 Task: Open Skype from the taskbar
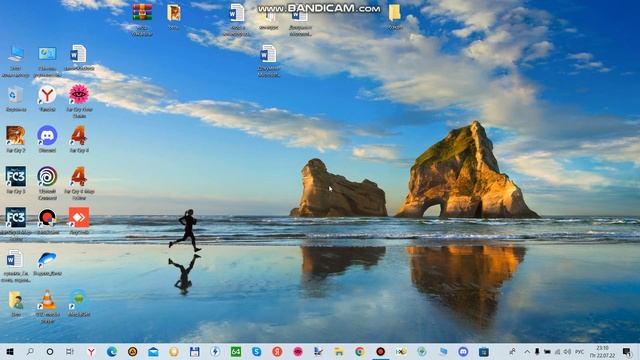tap(256, 351)
